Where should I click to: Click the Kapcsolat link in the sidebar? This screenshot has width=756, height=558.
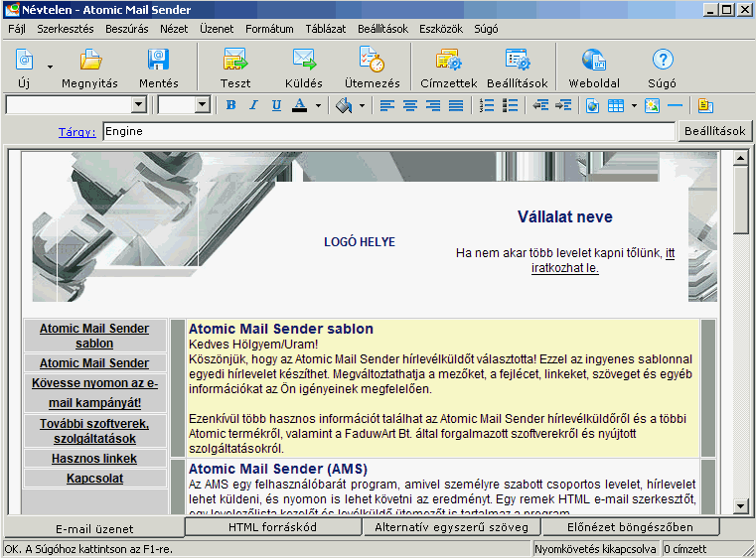coord(94,479)
